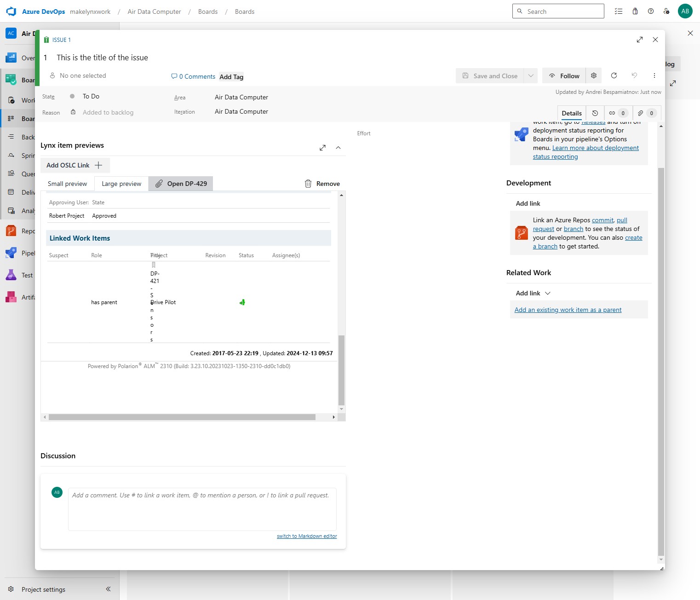This screenshot has height=600, width=700.
Task: Select the Details tab
Action: [572, 113]
